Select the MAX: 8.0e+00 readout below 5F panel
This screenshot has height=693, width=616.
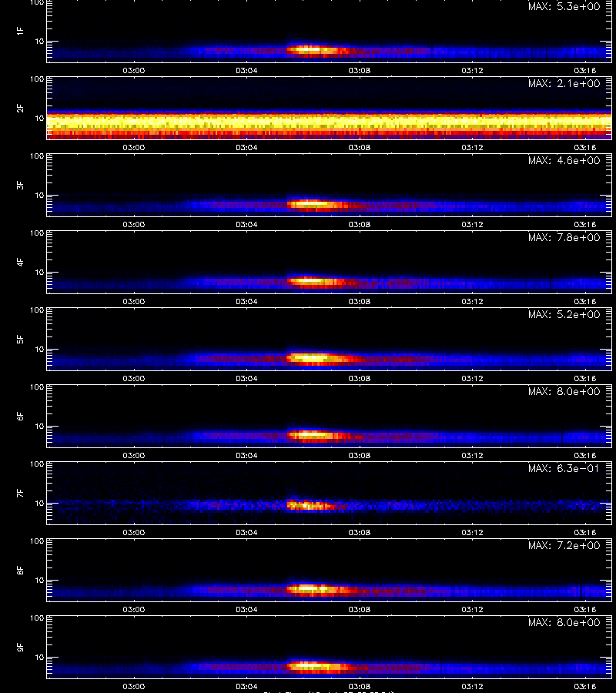(x=564, y=392)
